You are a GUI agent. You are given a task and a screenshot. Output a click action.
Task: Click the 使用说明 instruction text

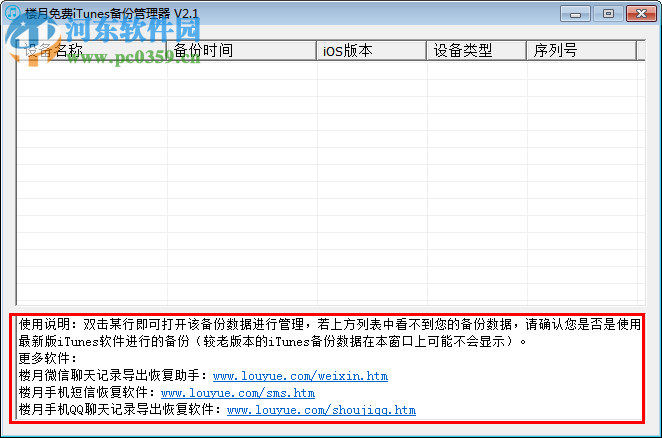click(329, 332)
